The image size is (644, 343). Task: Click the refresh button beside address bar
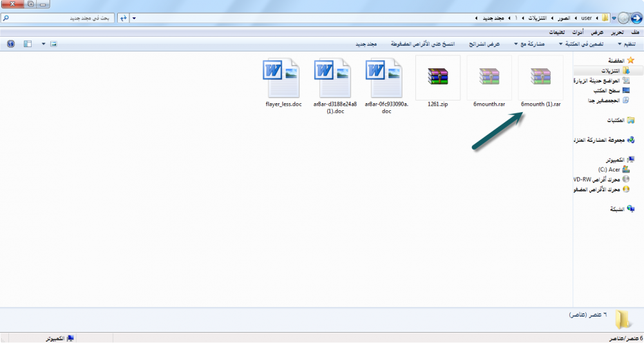[124, 17]
